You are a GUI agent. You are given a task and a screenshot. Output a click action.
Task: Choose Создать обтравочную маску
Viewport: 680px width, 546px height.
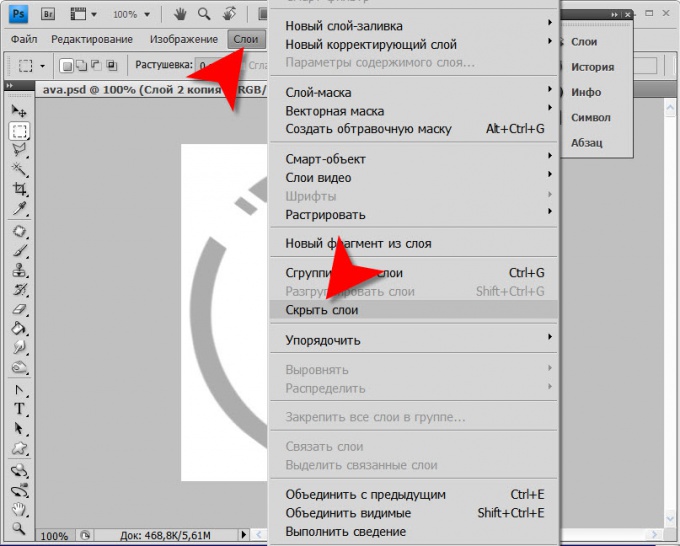click(x=413, y=129)
